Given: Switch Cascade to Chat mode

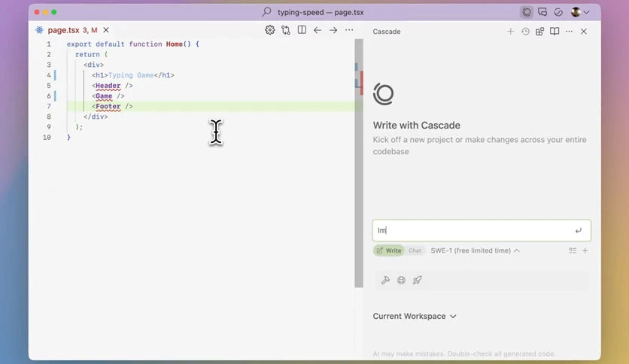Looking at the screenshot, I should click(x=415, y=250).
